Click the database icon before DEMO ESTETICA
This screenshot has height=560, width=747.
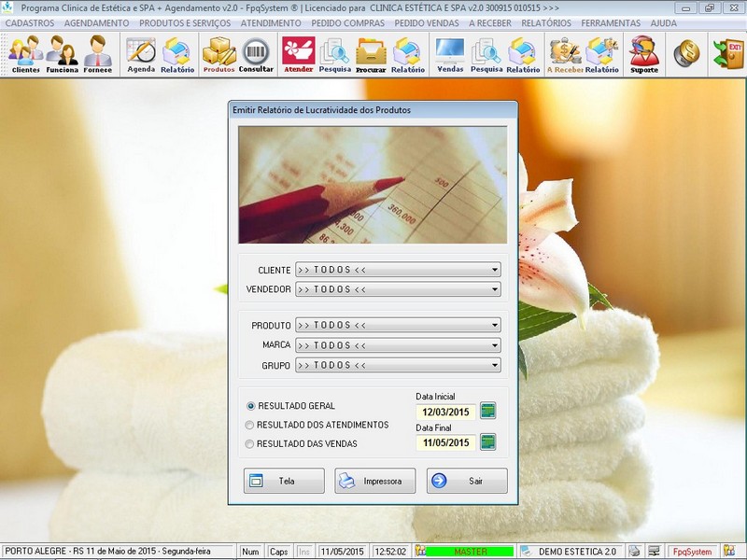click(526, 551)
